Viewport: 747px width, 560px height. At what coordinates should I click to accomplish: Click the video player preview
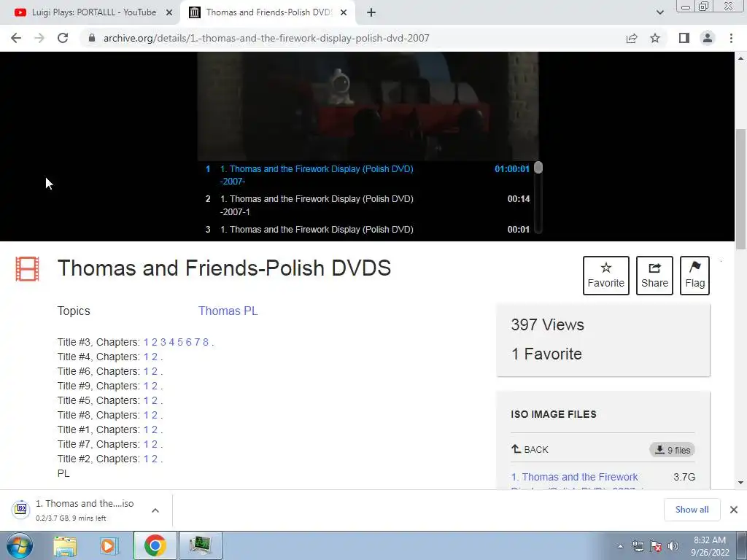coord(368,106)
